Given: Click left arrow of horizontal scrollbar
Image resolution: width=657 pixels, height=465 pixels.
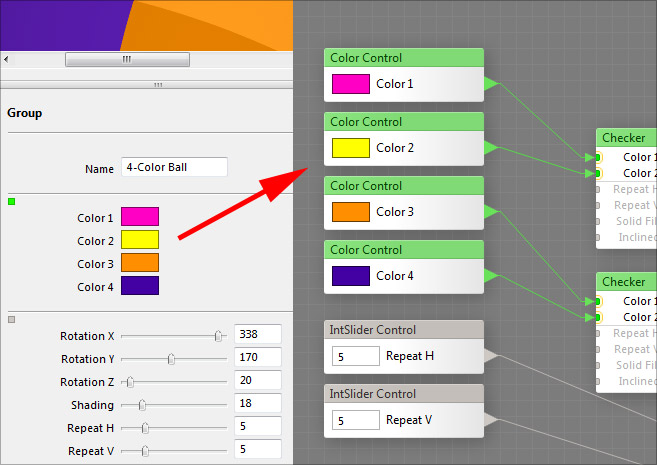Looking at the screenshot, I should pyautogui.click(x=7, y=60).
